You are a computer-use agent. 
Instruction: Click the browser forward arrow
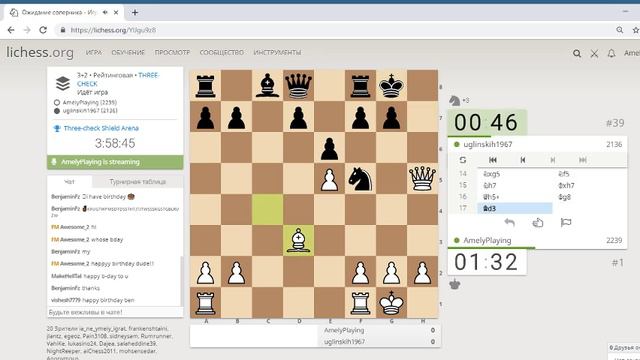[x=27, y=30]
